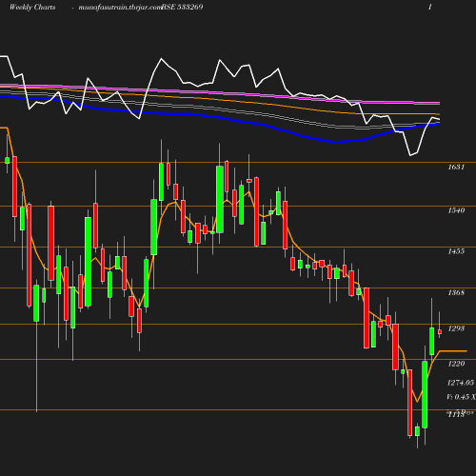The image size is (476, 476).
Task: Click the 1368 price level label
Action: [456, 292]
